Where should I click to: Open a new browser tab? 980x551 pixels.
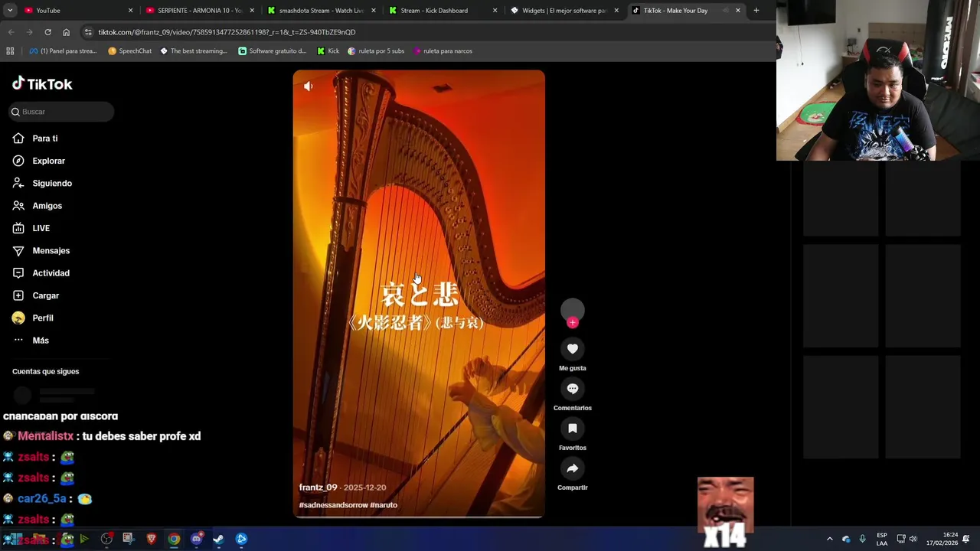(x=756, y=11)
